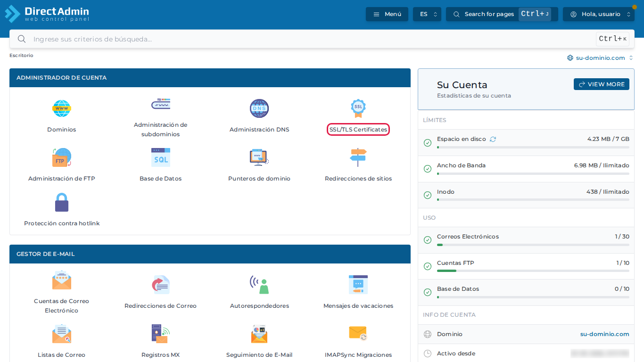Open the su-dominio.com domain selector
This screenshot has height=362, width=644.
click(600, 58)
